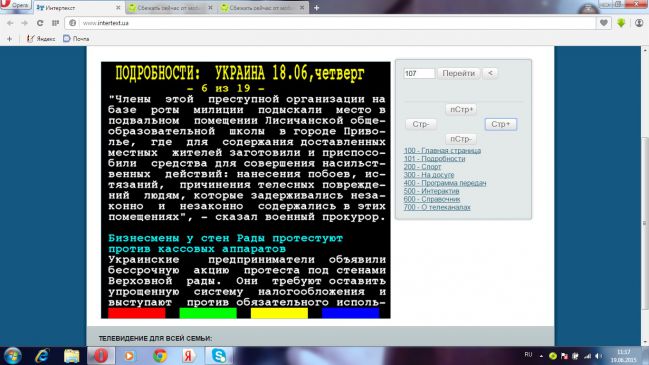Open the Яндекс bookmark
Viewport: 649px width, 365px height.
click(41, 39)
